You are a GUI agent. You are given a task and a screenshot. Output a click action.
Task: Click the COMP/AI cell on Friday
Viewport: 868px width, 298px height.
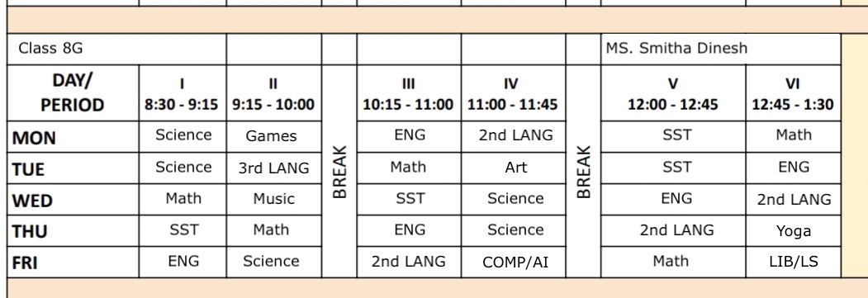(514, 262)
